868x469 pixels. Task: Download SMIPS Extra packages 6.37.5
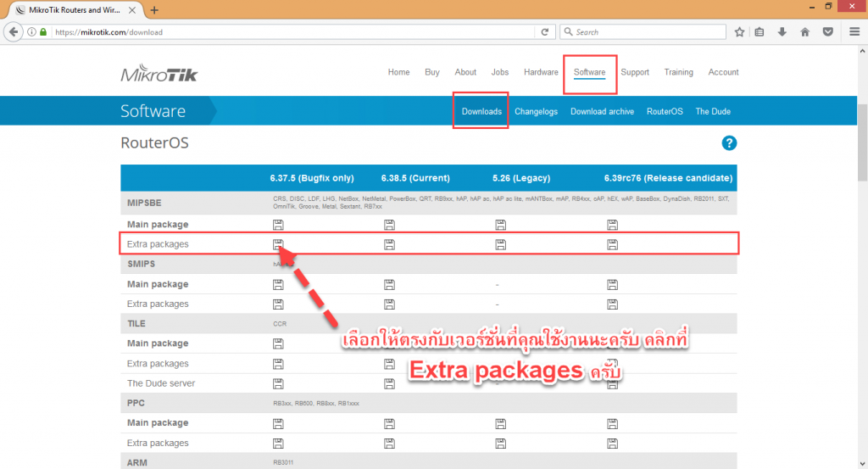tap(278, 304)
